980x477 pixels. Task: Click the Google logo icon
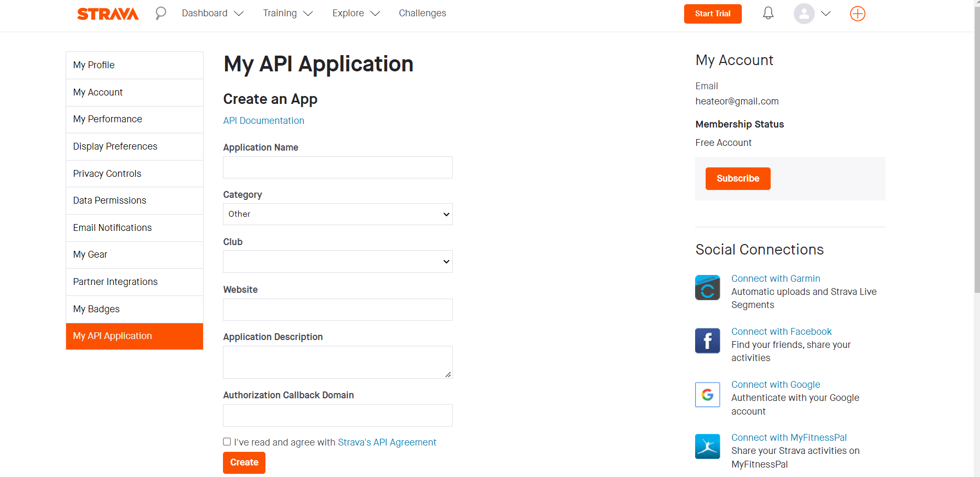click(x=707, y=395)
